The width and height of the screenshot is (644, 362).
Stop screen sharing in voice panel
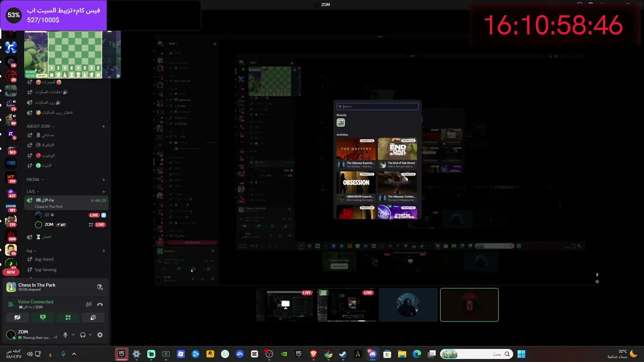coord(43,317)
